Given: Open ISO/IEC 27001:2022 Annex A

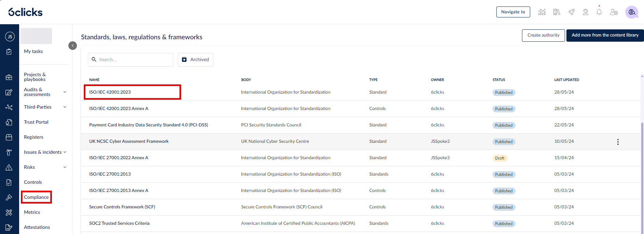Looking at the screenshot, I should (x=119, y=157).
